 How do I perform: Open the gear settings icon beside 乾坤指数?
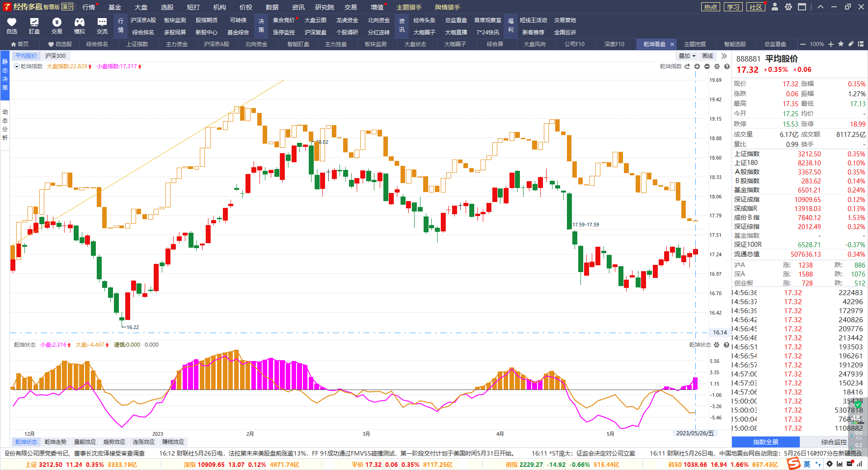click(717, 66)
